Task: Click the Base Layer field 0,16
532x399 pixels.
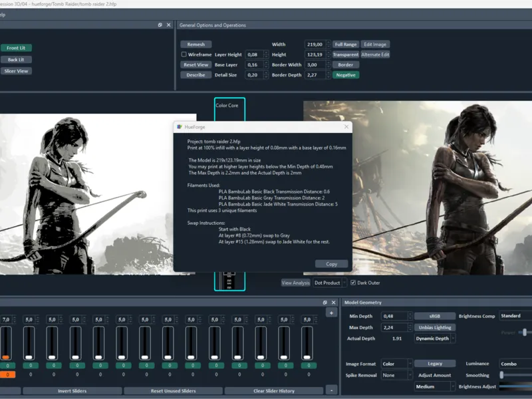Action: [254, 65]
